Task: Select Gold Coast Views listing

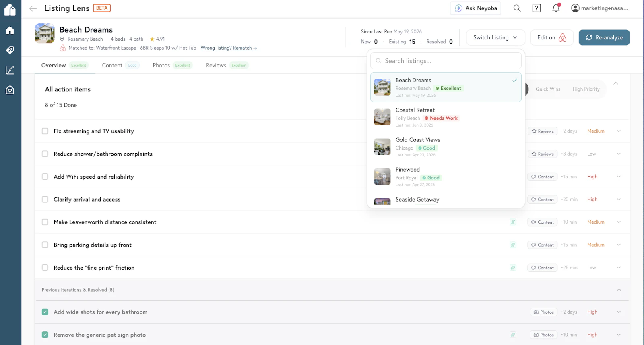Action: pos(446,147)
